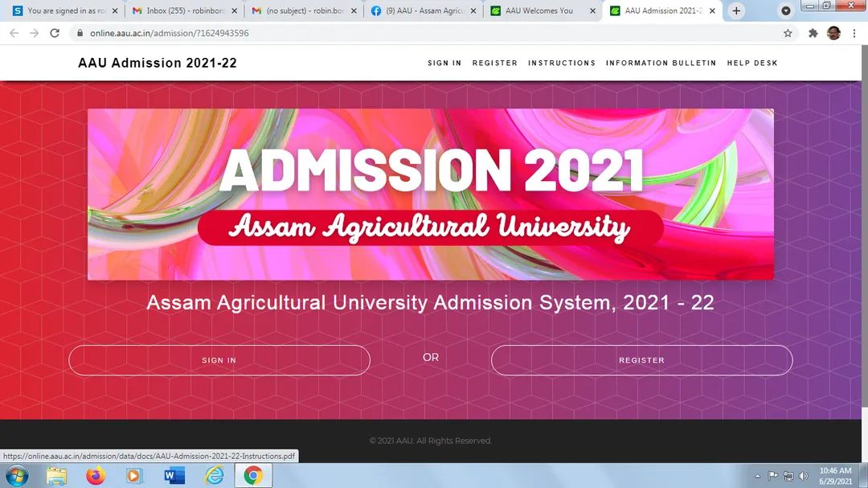Click the browser forward arrow
The width and height of the screenshot is (868, 488).
(35, 33)
